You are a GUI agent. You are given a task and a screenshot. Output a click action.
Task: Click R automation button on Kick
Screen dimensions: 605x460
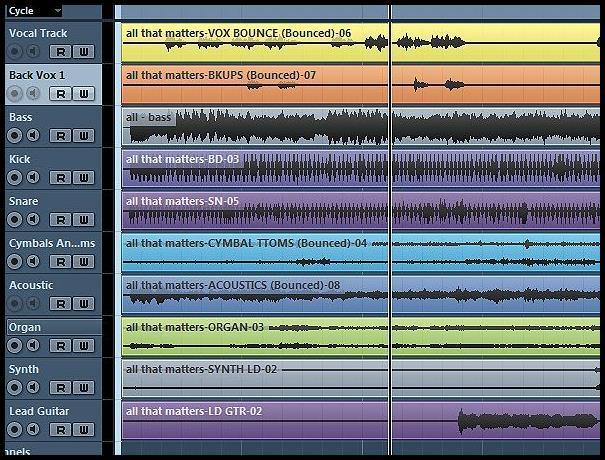[61, 178]
